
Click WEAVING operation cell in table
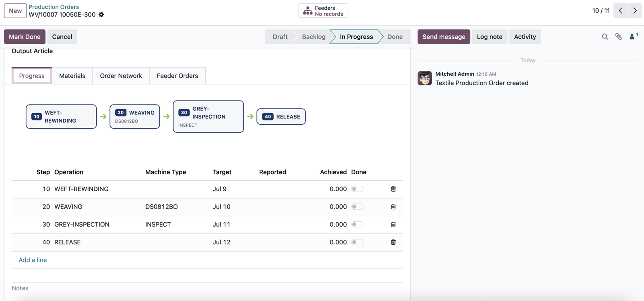click(x=68, y=207)
